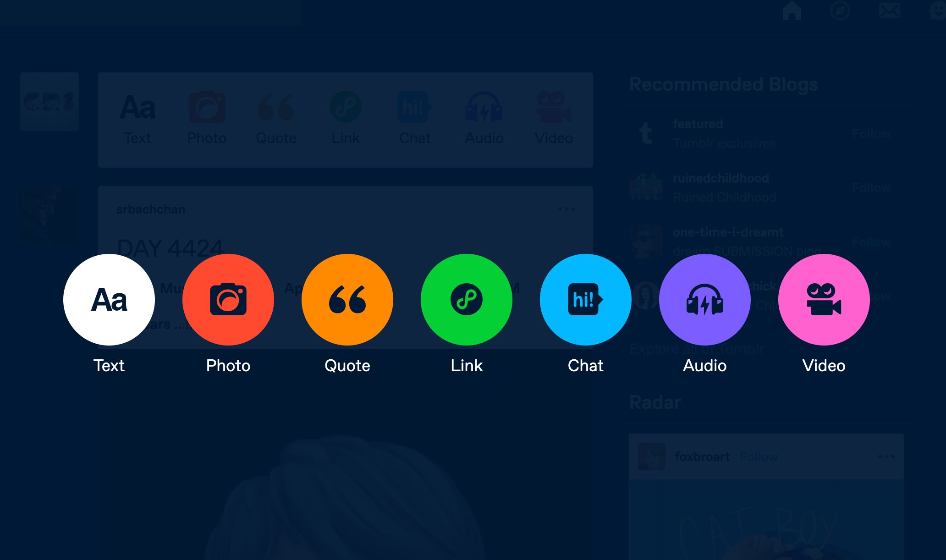The height and width of the screenshot is (560, 946).
Task: Click the DAY 4424 post title
Action: (x=170, y=249)
